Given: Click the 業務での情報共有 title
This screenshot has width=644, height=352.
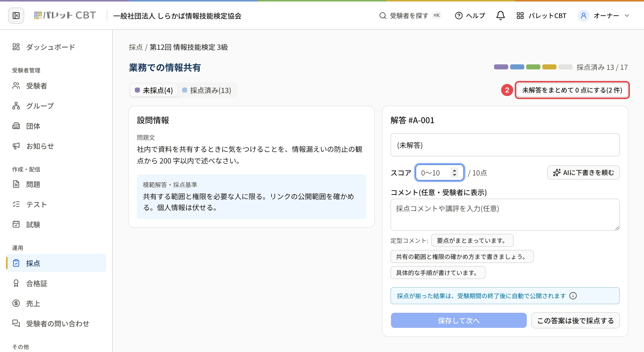Looking at the screenshot, I should (x=165, y=67).
